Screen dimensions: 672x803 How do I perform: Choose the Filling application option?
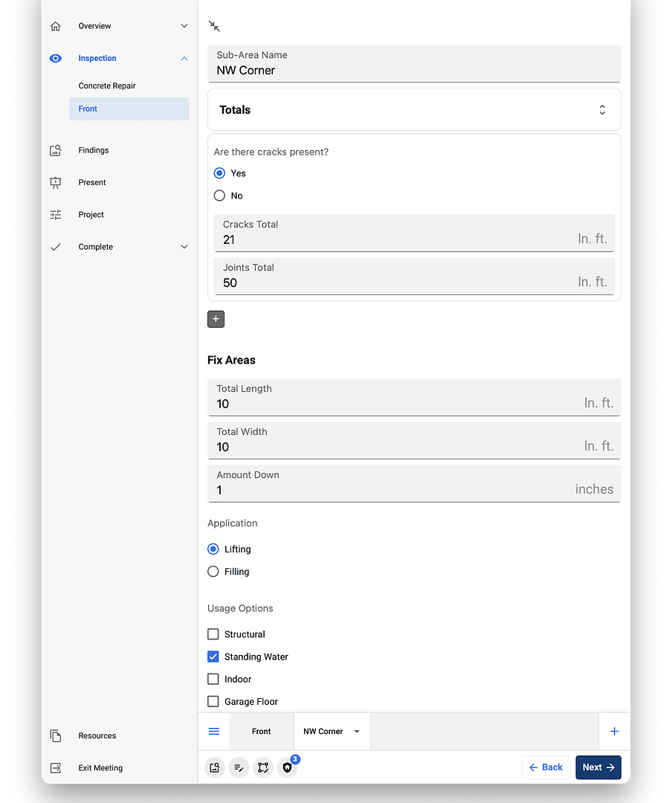(213, 572)
